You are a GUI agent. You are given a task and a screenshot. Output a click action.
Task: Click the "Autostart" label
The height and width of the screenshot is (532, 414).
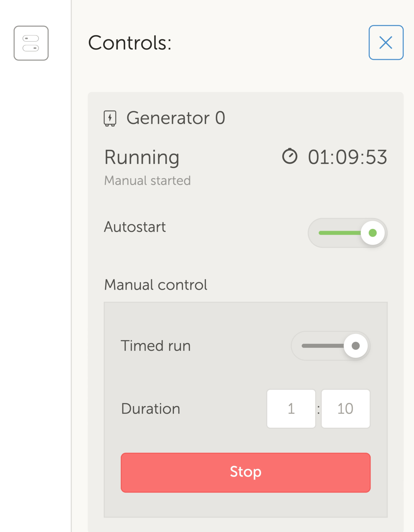coord(135,226)
